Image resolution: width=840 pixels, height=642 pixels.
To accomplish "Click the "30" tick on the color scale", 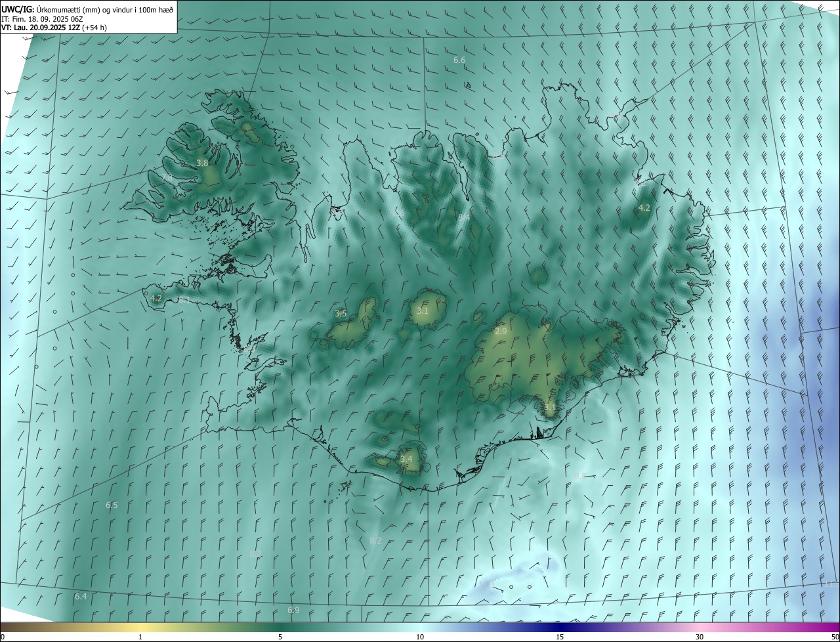I will [x=700, y=637].
